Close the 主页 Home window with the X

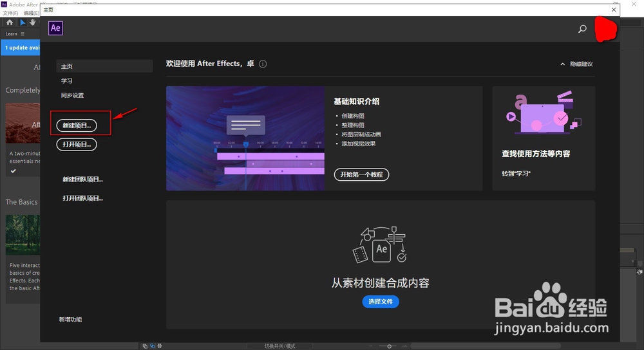pos(614,10)
